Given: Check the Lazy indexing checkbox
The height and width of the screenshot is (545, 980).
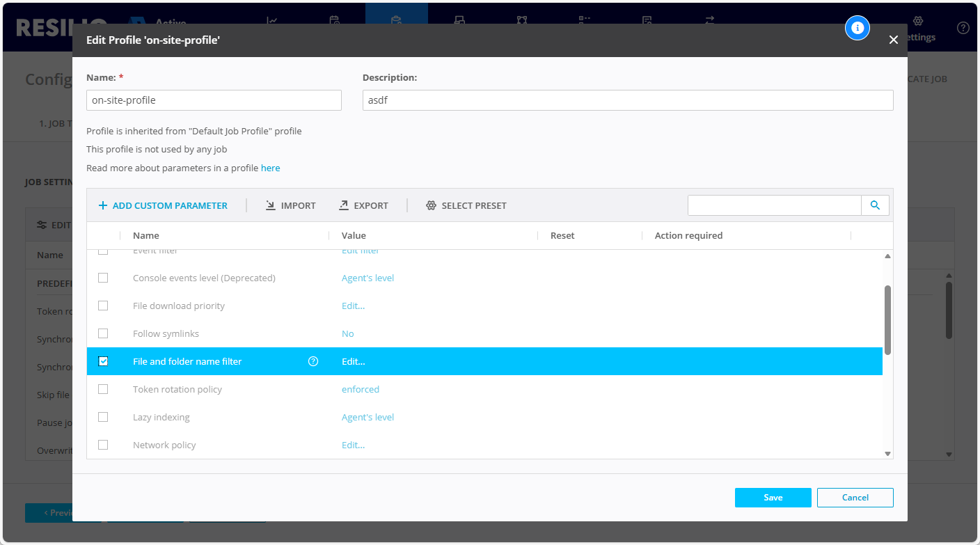Looking at the screenshot, I should [103, 417].
